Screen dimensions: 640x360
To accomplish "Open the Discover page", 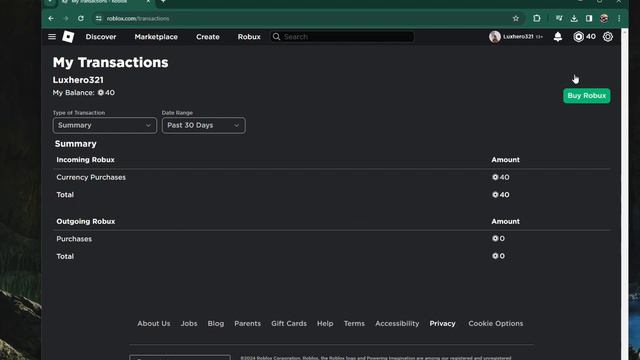I will pos(101,37).
